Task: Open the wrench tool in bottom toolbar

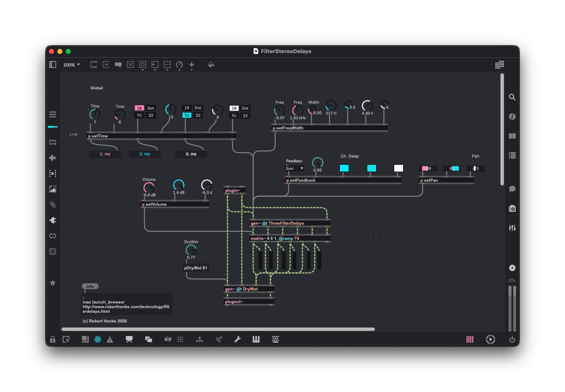Action: click(237, 339)
